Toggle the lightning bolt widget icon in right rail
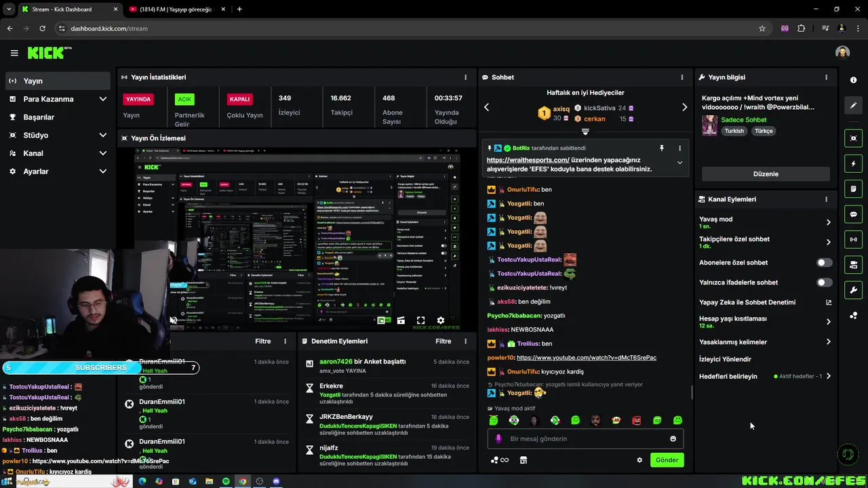 coord(853,163)
